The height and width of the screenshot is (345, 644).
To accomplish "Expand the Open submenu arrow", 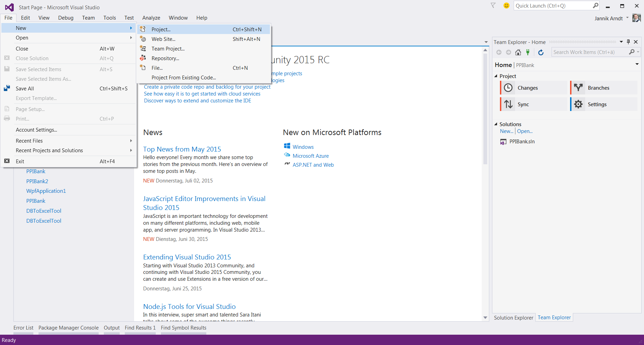I will pos(131,37).
